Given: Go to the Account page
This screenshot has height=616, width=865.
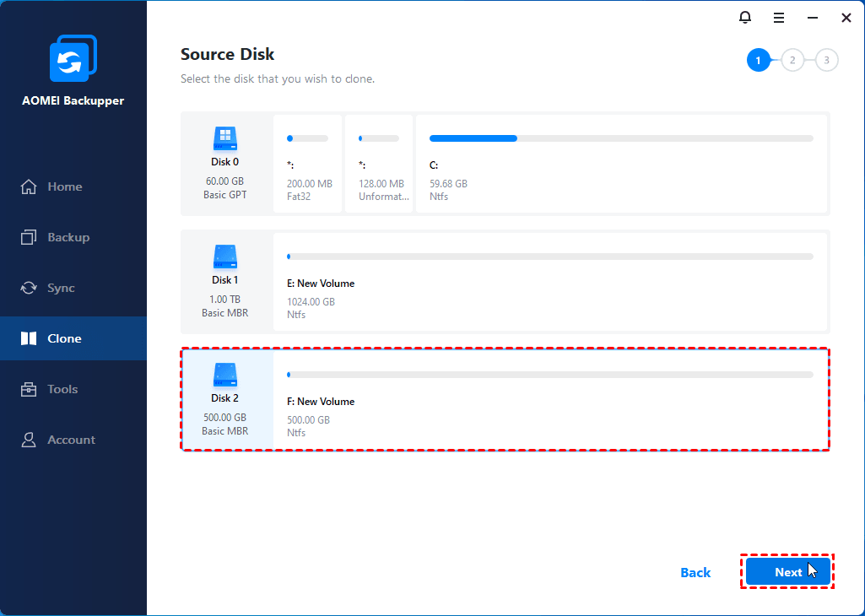Looking at the screenshot, I should click(71, 440).
